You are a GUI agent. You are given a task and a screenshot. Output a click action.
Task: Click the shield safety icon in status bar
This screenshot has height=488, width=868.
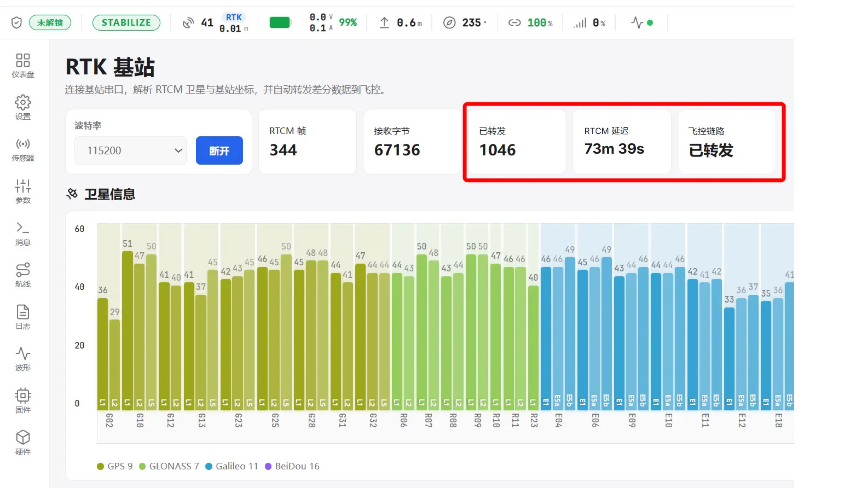click(x=16, y=23)
